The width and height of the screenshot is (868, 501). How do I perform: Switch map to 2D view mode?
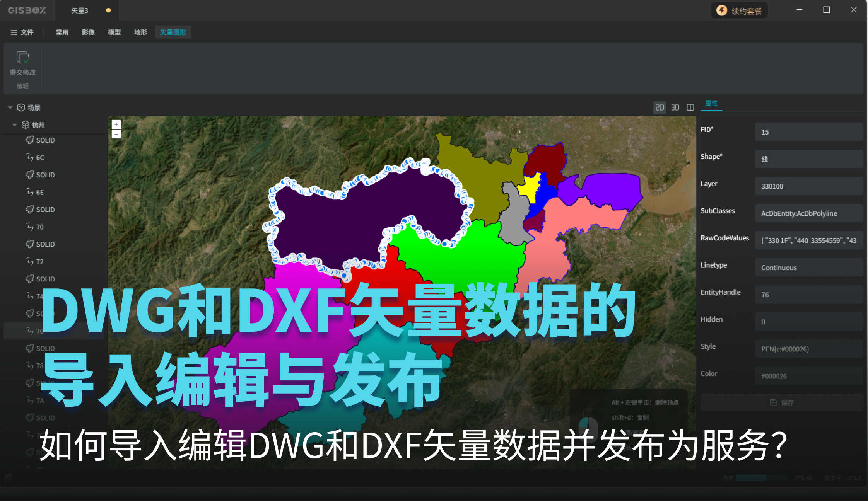660,107
